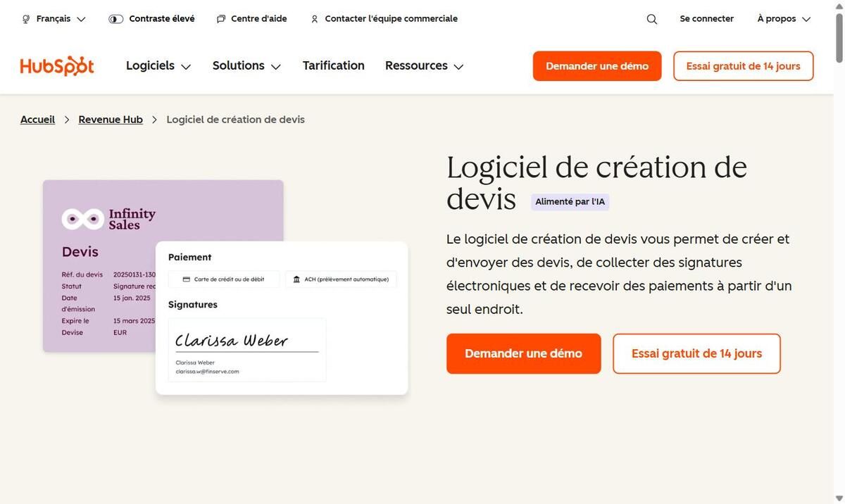The width and height of the screenshot is (845, 504).
Task: Select Carte de crédit ou de débit option
Action: click(224, 279)
